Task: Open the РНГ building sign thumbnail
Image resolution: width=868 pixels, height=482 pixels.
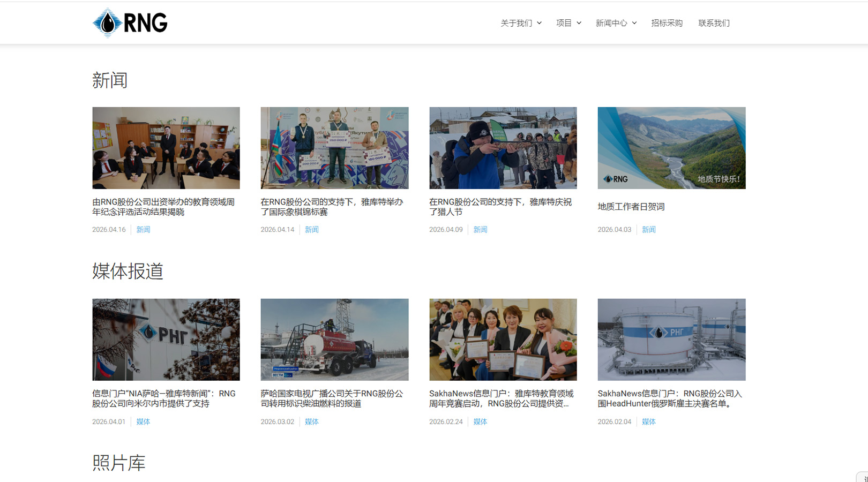Action: pos(166,340)
